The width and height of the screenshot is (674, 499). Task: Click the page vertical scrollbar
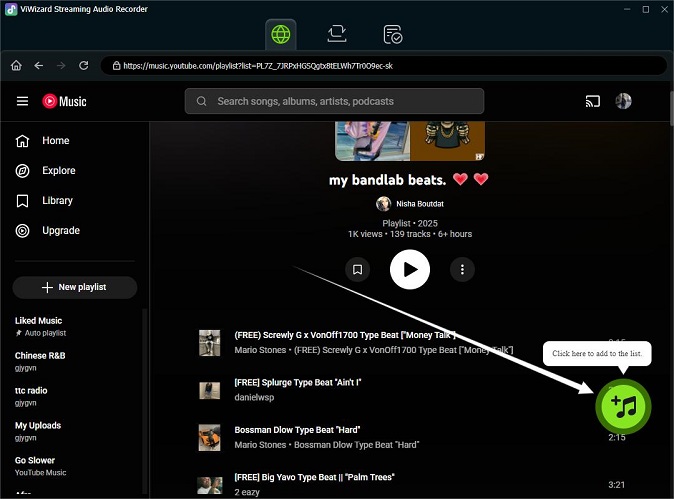coord(671,106)
